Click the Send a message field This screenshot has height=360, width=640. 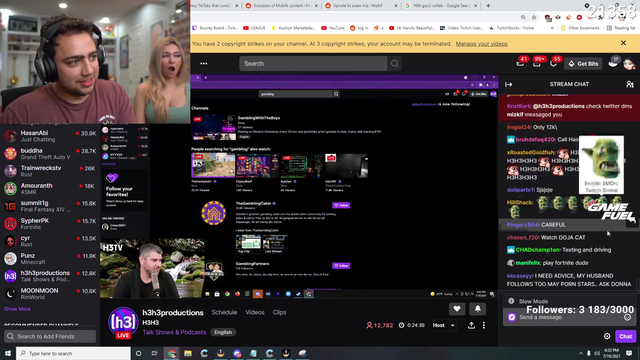[569, 317]
